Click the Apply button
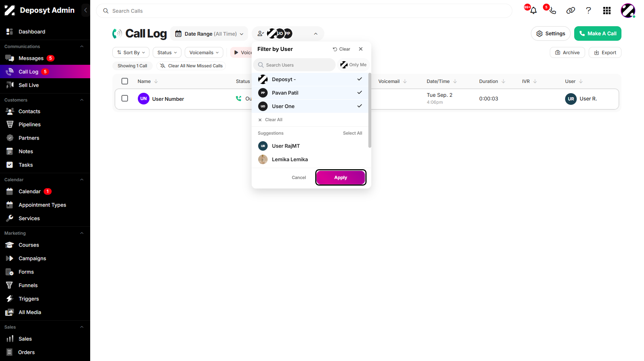Image resolution: width=644 pixels, height=361 pixels. tap(341, 178)
